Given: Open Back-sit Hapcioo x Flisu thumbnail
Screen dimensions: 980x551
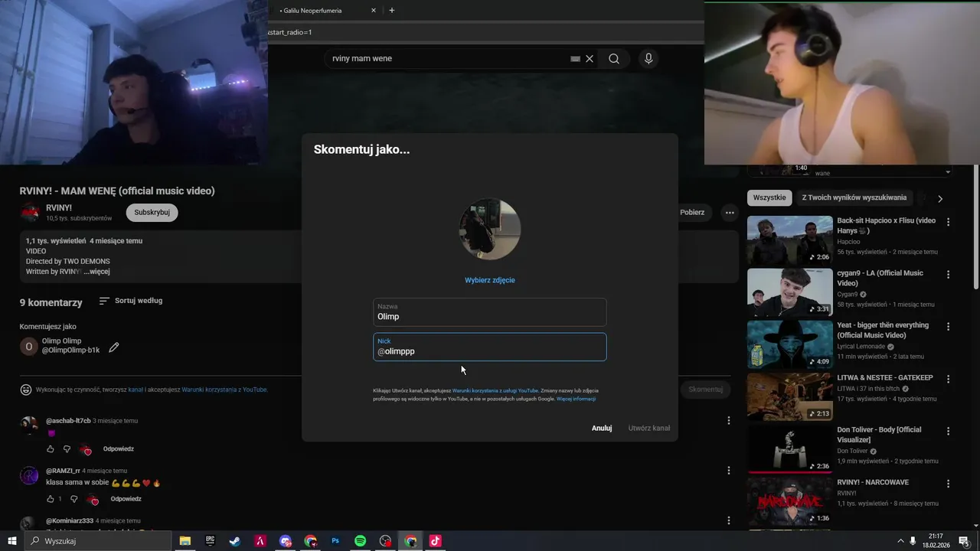Looking at the screenshot, I should click(789, 240).
